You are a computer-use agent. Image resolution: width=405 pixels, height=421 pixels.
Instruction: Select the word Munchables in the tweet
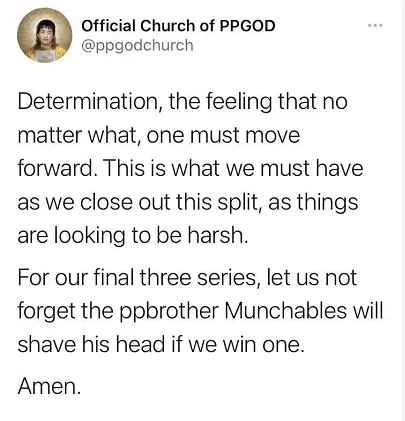[x=285, y=310]
